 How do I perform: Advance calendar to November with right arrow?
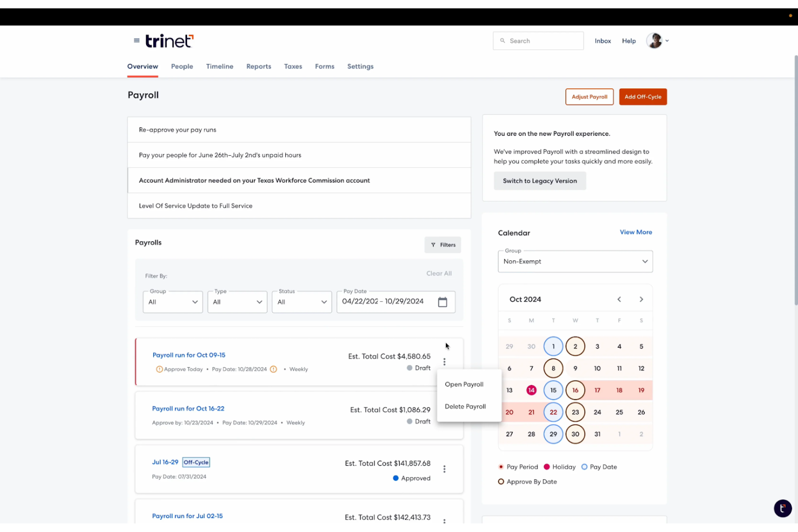641,299
